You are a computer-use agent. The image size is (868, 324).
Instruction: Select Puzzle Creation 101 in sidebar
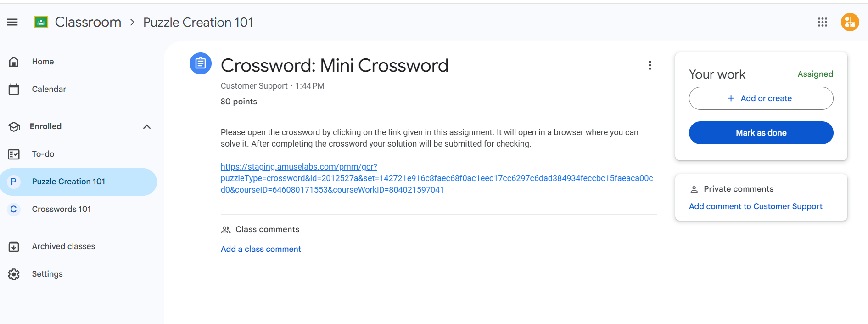click(x=68, y=182)
